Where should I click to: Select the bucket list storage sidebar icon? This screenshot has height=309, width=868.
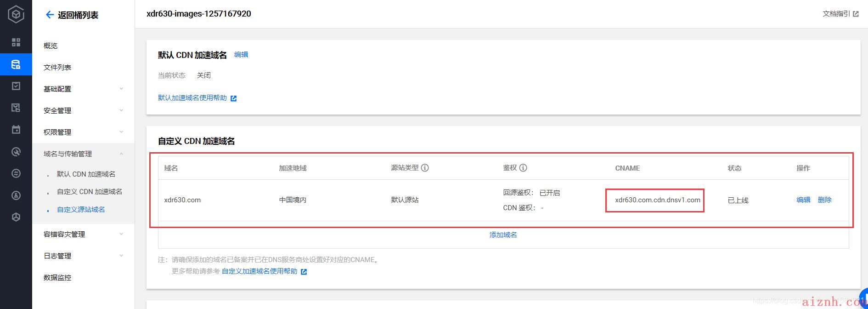pos(16,64)
